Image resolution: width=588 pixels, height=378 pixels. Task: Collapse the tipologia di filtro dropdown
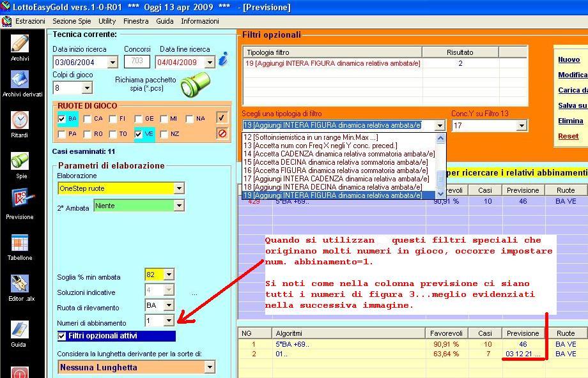[x=440, y=126]
